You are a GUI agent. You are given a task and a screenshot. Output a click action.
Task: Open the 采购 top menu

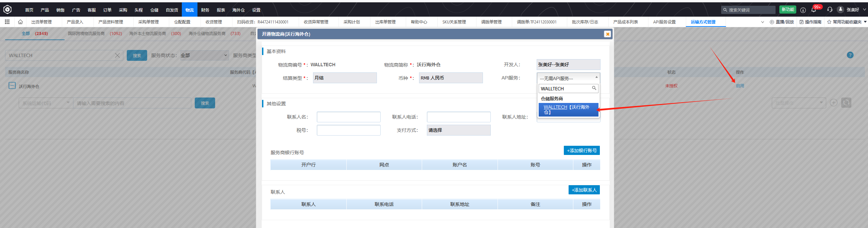[x=123, y=10]
